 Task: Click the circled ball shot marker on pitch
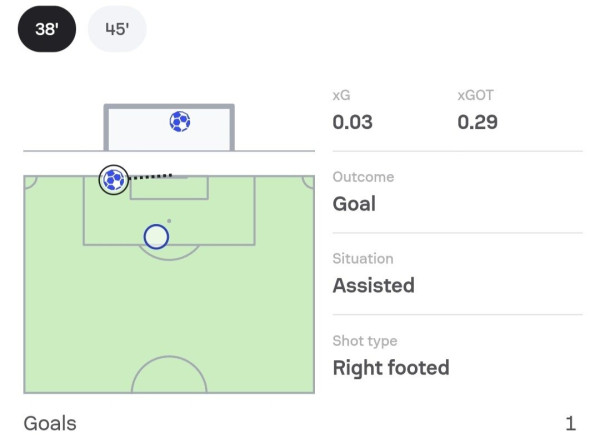coord(113,180)
